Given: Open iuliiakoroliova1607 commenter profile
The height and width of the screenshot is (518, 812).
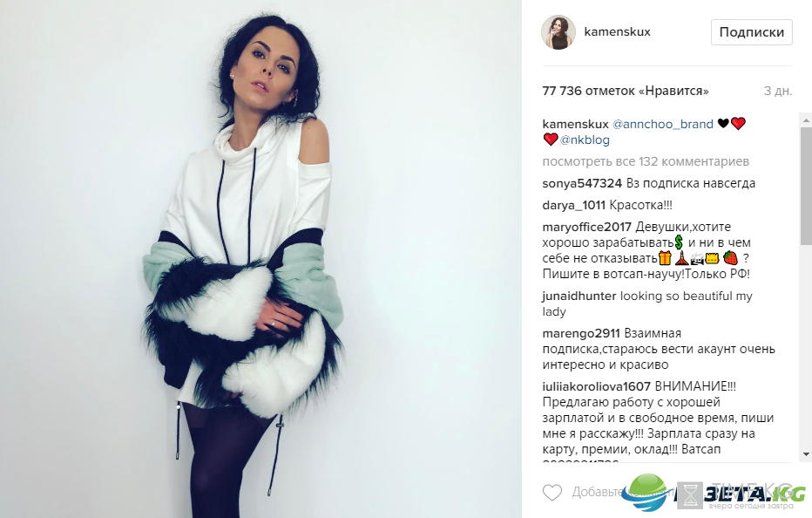Looking at the screenshot, I should click(x=596, y=386).
